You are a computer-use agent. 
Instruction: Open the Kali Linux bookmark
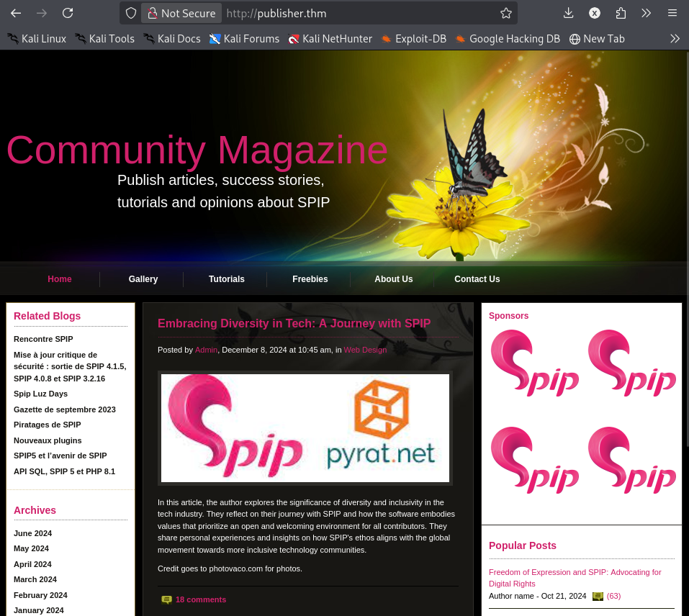[x=37, y=39]
